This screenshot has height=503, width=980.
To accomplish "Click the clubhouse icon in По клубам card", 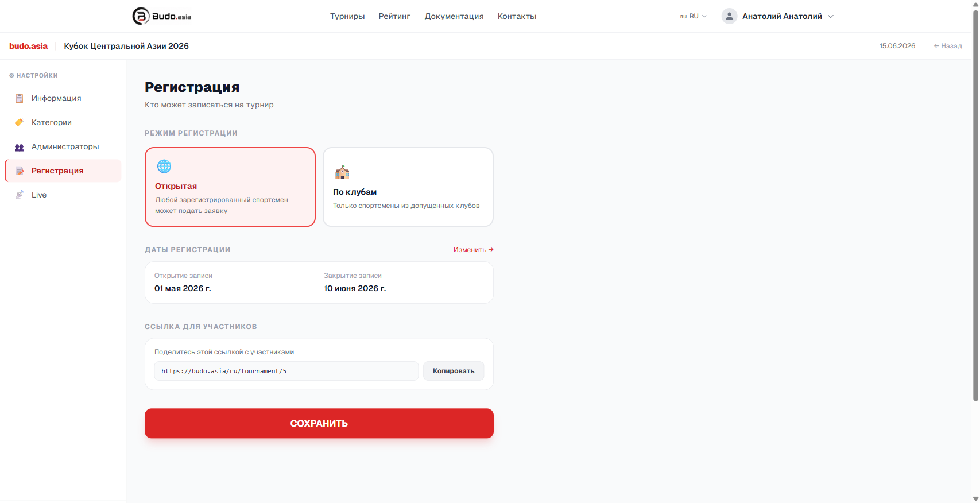I will click(342, 172).
